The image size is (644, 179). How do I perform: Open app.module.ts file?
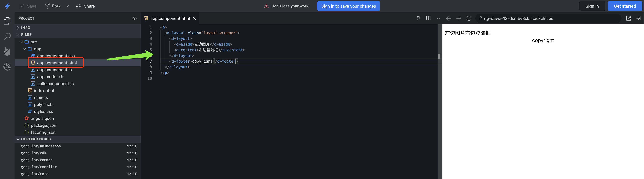tap(78, 77)
